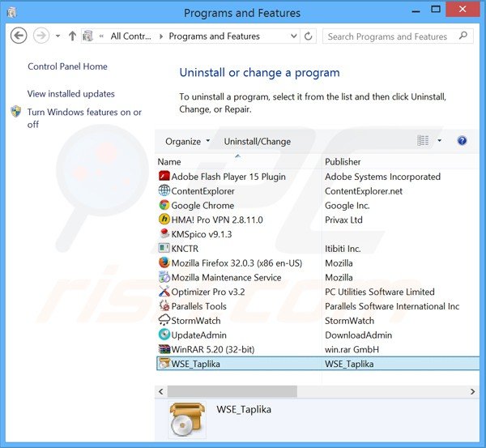Select Adobe Flash Player 15 Plugin row
This screenshot has height=448, width=486.
(318, 177)
